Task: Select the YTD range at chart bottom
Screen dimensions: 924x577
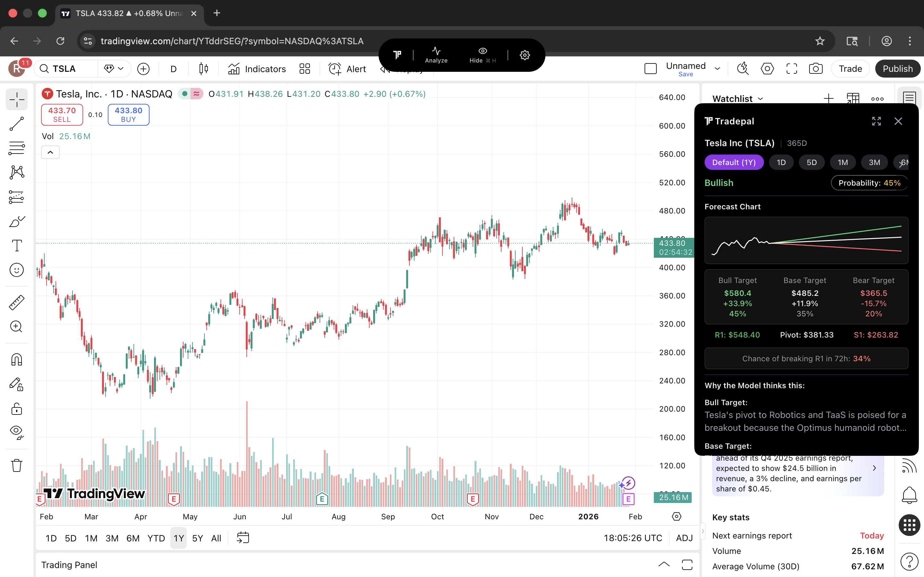Action: click(156, 538)
